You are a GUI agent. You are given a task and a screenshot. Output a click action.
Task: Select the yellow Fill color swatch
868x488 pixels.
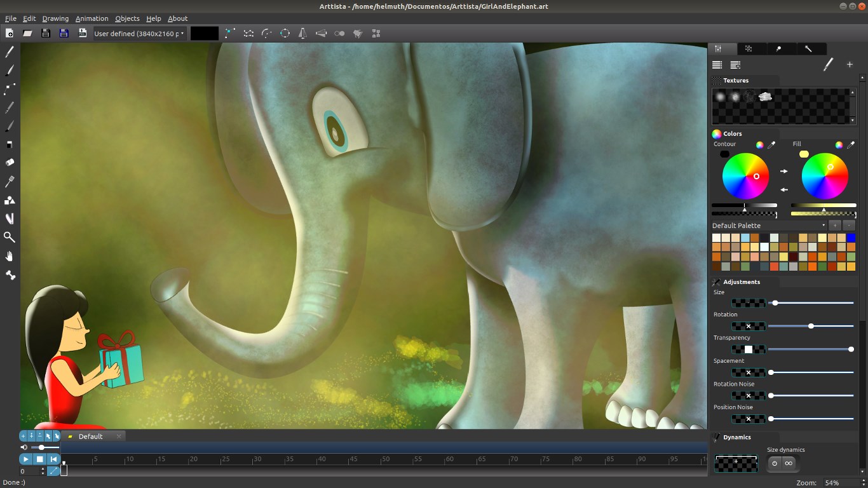point(803,154)
